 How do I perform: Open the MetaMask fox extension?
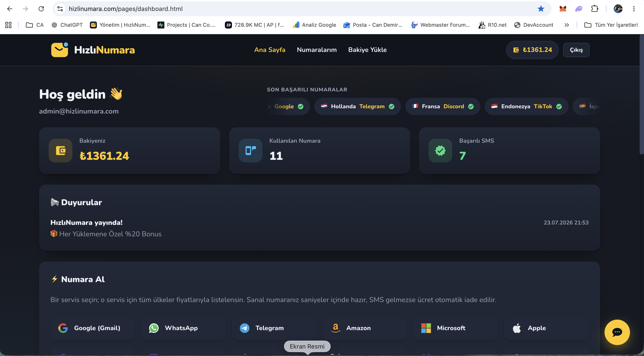563,9
